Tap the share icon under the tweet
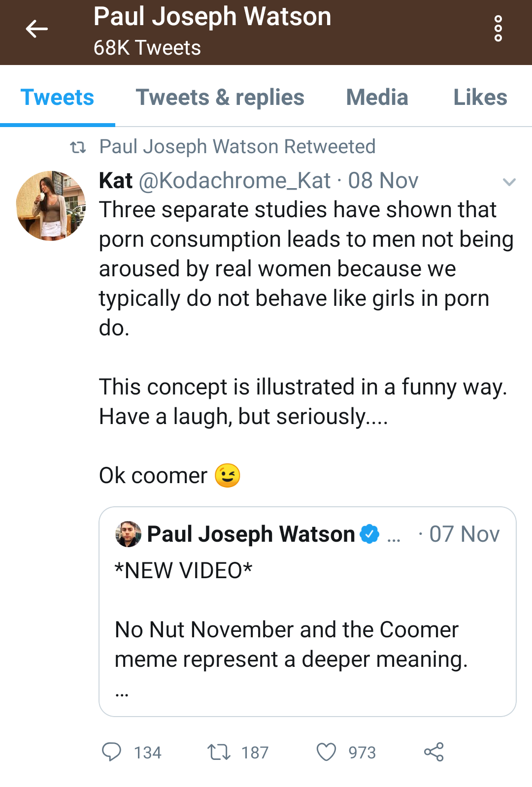Screen dimensions: 532x787 434,752
